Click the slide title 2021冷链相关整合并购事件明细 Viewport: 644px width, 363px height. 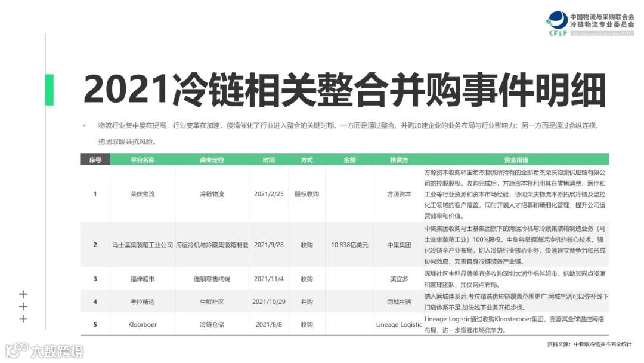345,90
